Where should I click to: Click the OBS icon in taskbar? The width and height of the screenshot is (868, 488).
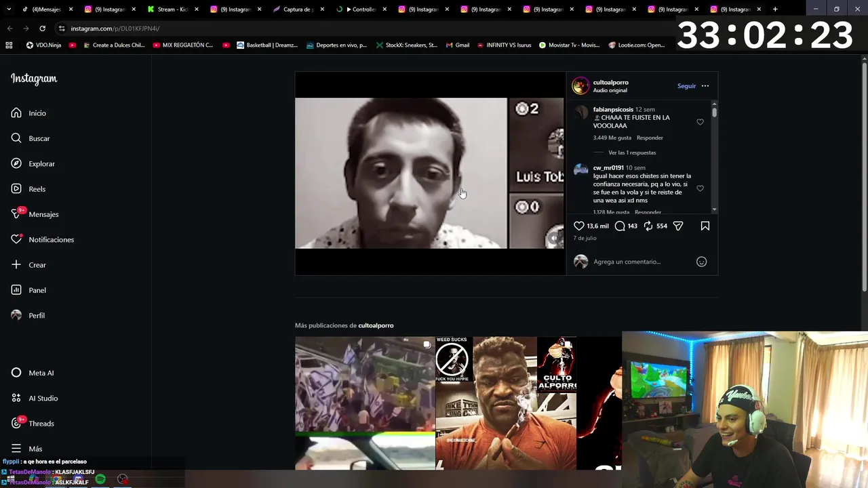point(122,479)
